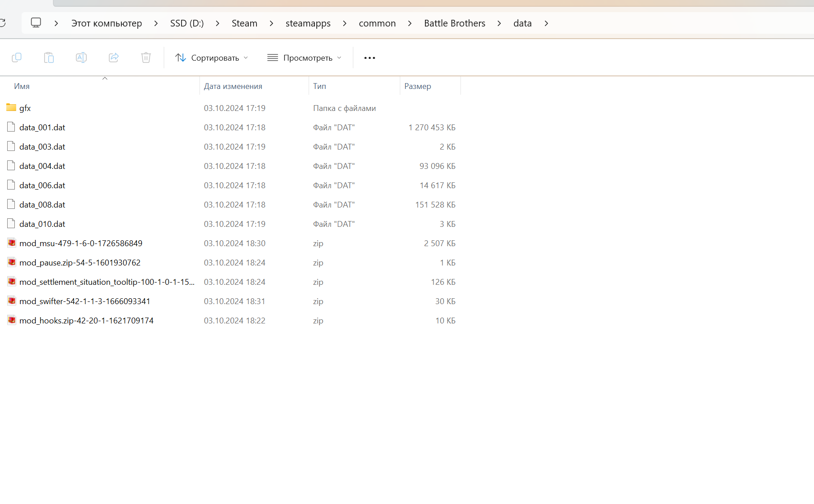Select mod_hooks.zip-42-20-1-1621709174 file

[86, 321]
